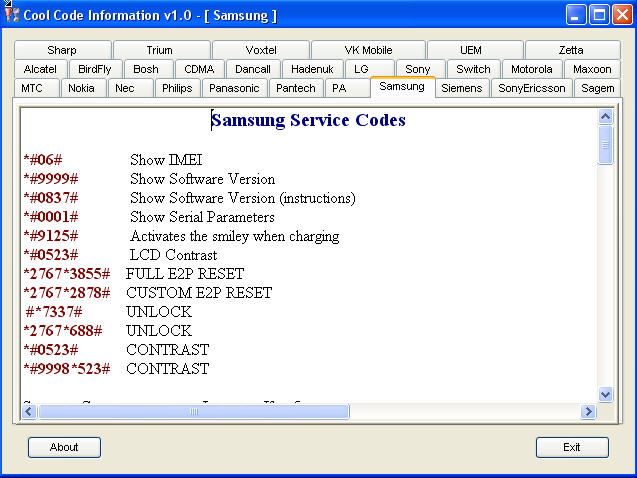Screen dimensions: 637x478
Task: Maximize the Cool Code Information window
Action: pos(599,15)
